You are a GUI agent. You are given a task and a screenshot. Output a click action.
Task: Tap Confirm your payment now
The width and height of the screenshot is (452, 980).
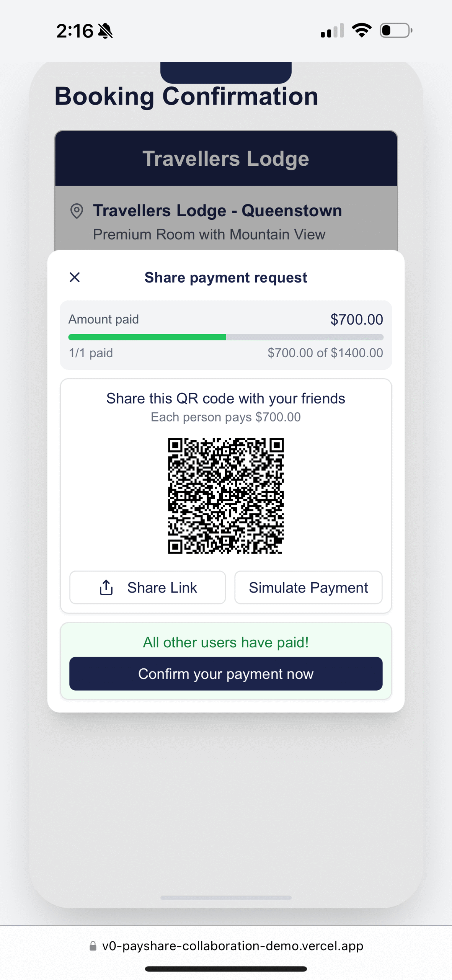click(x=226, y=674)
